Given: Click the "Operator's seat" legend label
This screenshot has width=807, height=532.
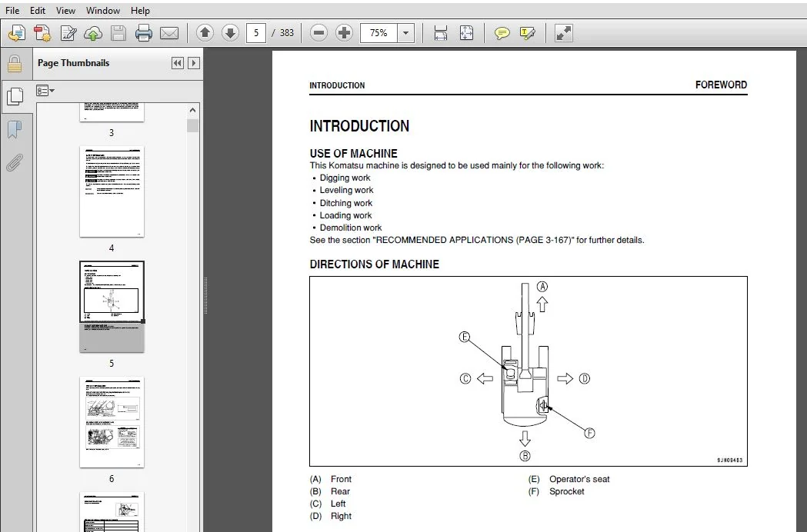Looking at the screenshot, I should pyautogui.click(x=579, y=479).
